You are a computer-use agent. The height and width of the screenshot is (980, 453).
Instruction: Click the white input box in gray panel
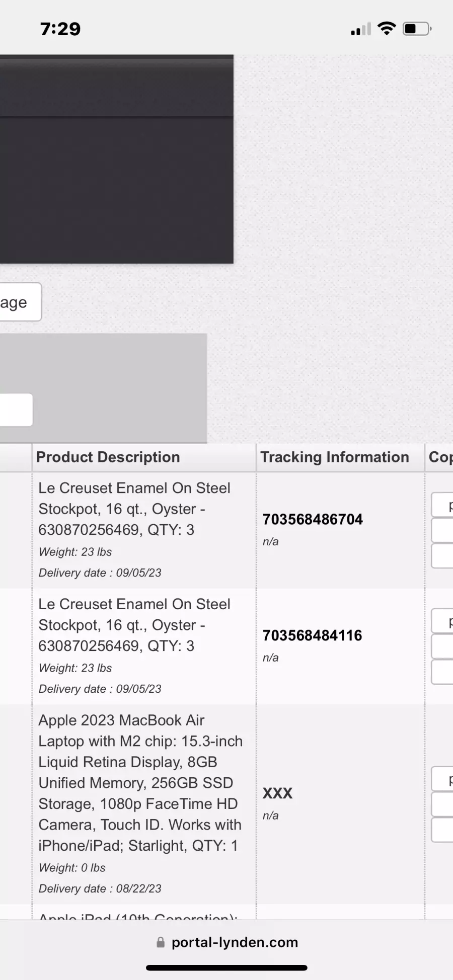point(16,410)
